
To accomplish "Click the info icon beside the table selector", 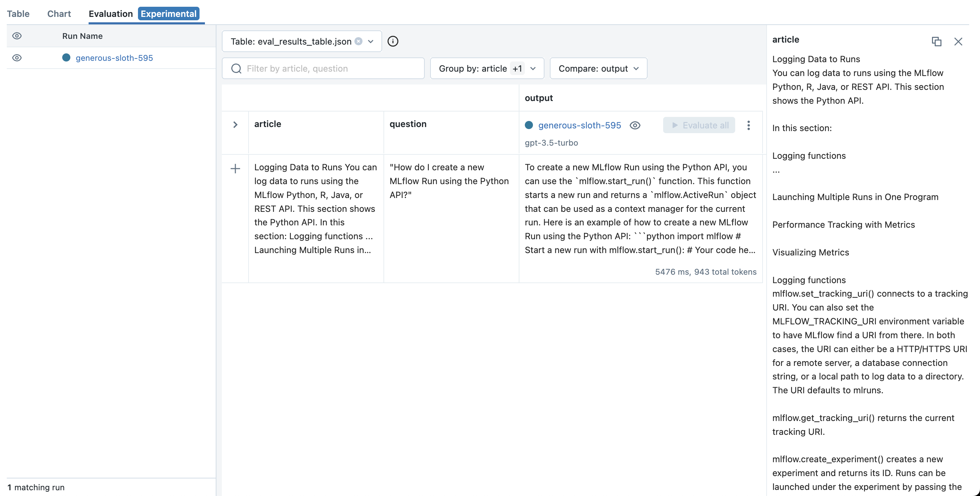I will tap(393, 41).
